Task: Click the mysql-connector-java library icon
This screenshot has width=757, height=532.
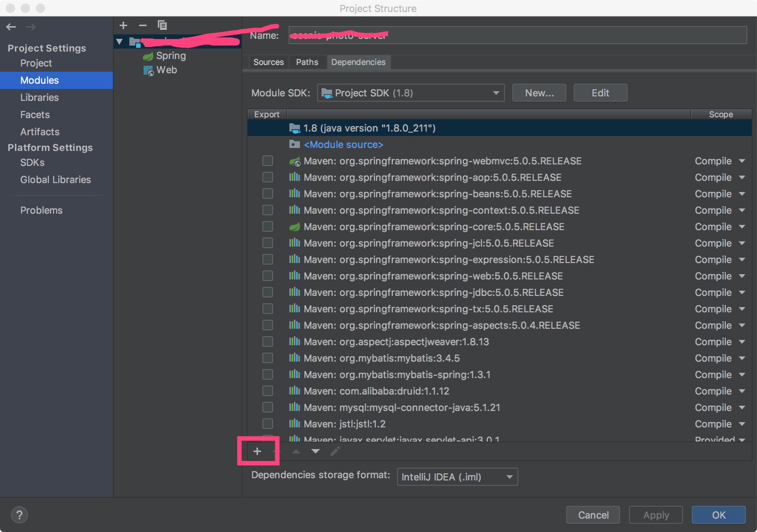Action: (295, 407)
